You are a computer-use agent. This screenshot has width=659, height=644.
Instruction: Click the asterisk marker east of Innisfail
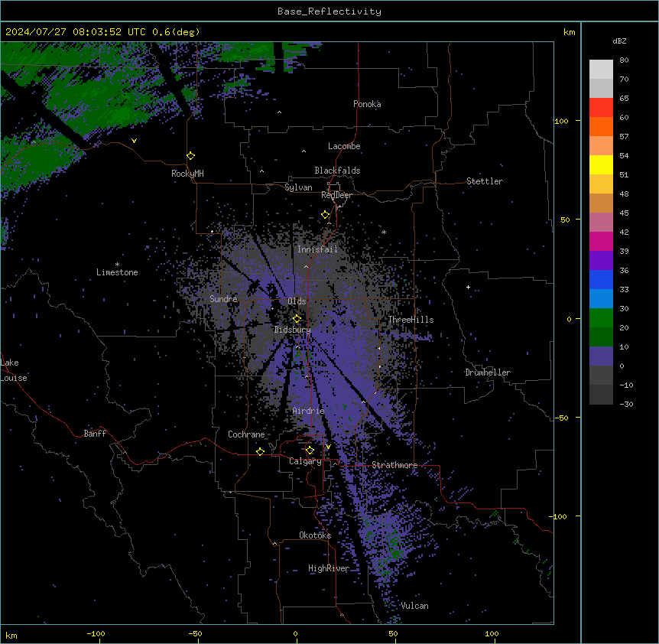[384, 233]
